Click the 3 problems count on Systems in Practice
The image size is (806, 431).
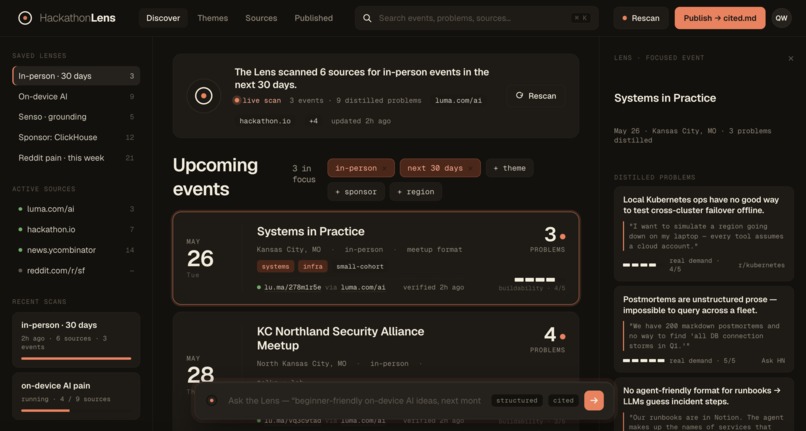549,239
